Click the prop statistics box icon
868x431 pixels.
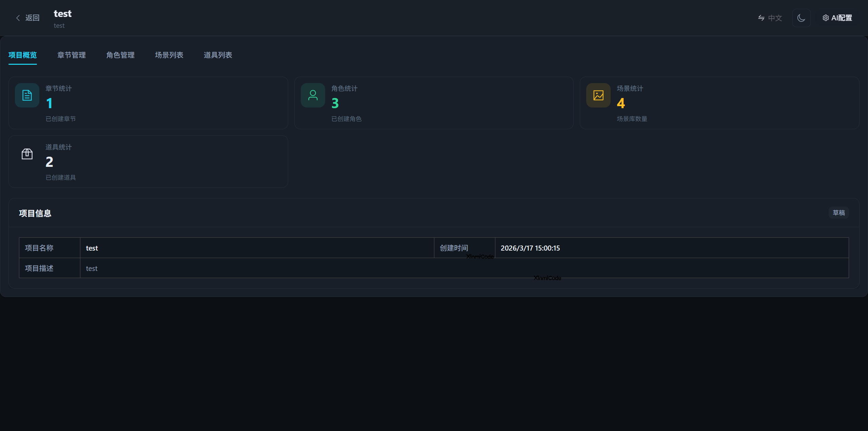tap(27, 154)
